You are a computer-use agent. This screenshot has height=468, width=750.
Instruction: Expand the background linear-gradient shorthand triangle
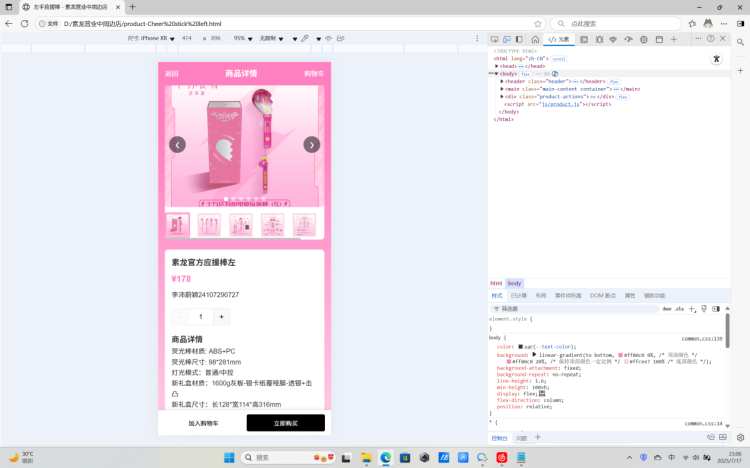(534, 355)
